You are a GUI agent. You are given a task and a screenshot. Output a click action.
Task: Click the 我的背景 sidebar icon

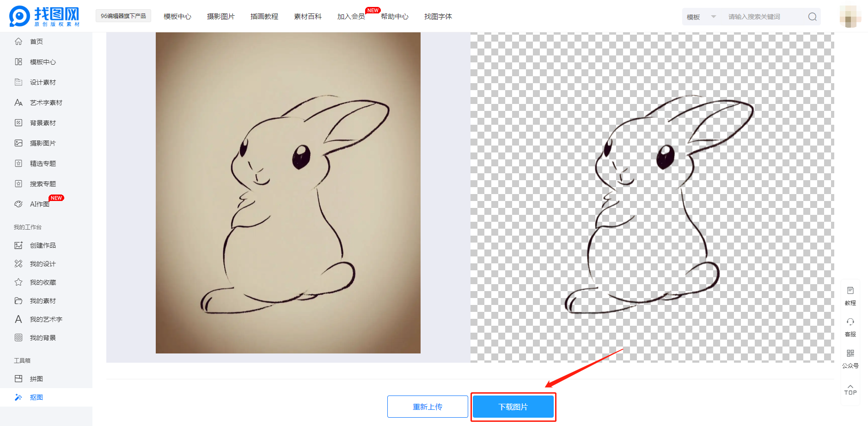click(18, 338)
